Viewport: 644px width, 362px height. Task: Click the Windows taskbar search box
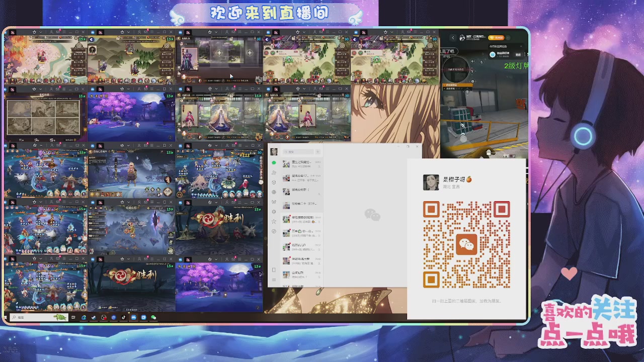pos(39,317)
